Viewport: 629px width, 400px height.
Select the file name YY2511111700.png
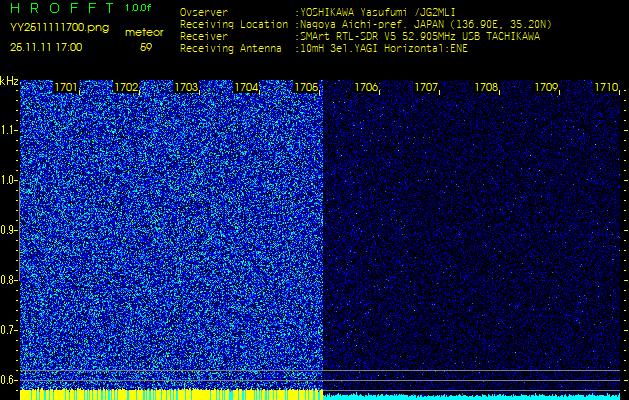[x=59, y=27]
